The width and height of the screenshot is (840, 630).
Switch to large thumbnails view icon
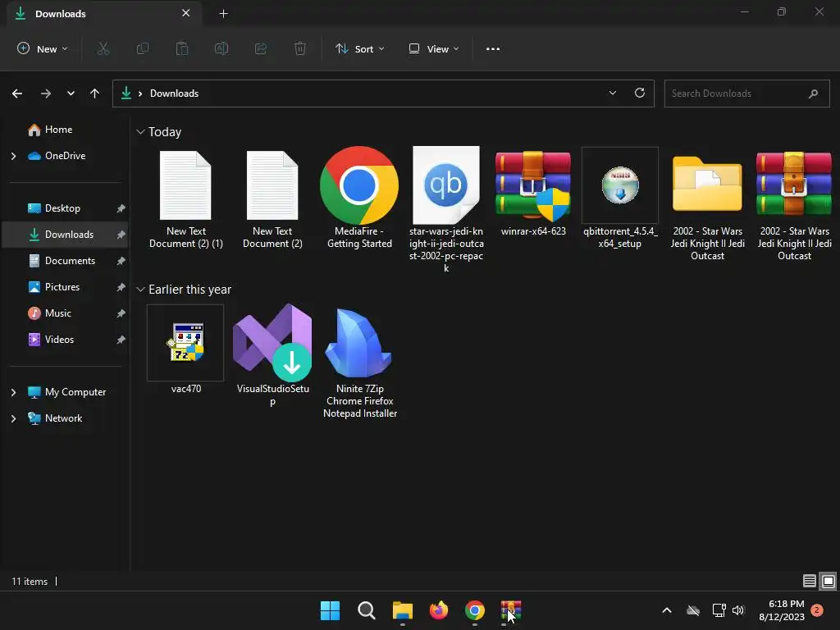click(829, 582)
